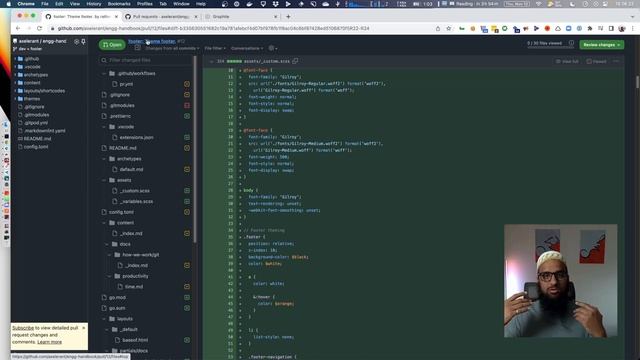This screenshot has width=640, height=360.
Task: Pin the Octotree sidebar
Action: click(83, 41)
